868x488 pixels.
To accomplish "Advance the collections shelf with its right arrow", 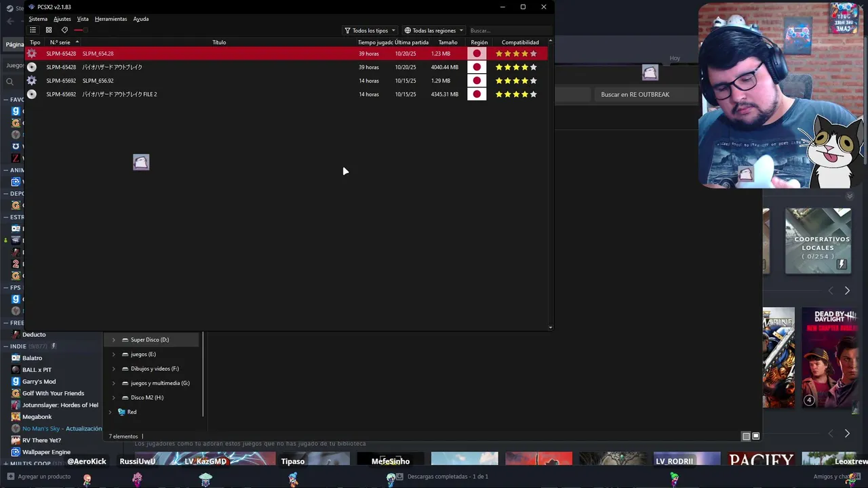I will [x=847, y=291].
